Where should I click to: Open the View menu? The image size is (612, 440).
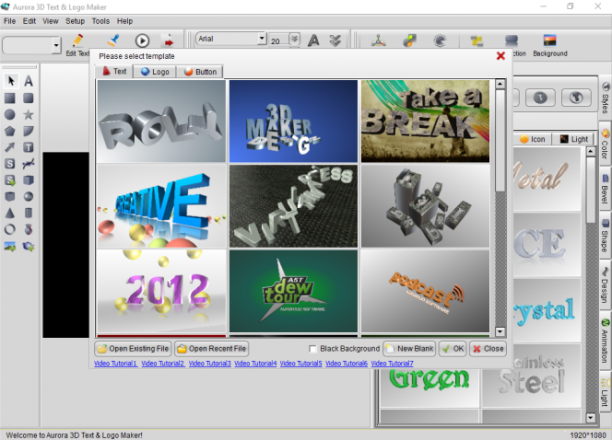tap(50, 21)
